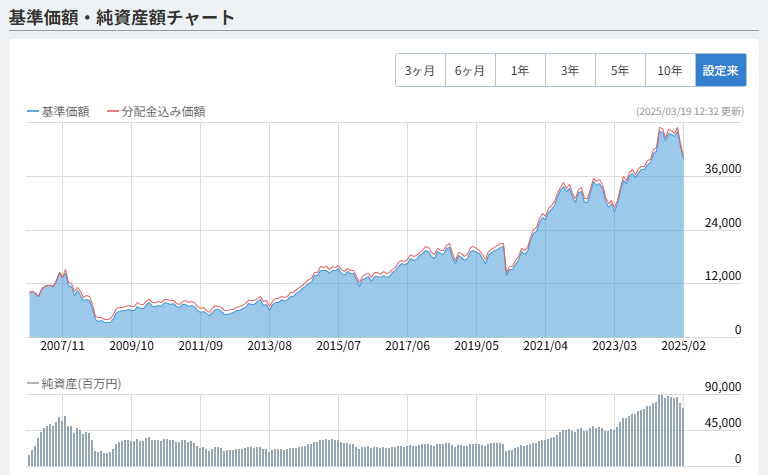Viewport: 768px width, 475px height.
Task: Click the 2025/02 x-axis label
Action: (683, 346)
